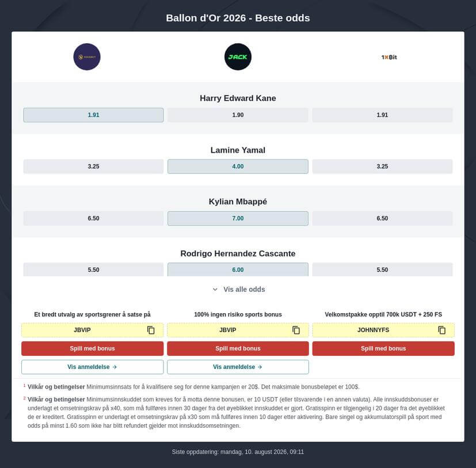
Task: Click the green JACK bookmaker logo
Action: click(238, 57)
